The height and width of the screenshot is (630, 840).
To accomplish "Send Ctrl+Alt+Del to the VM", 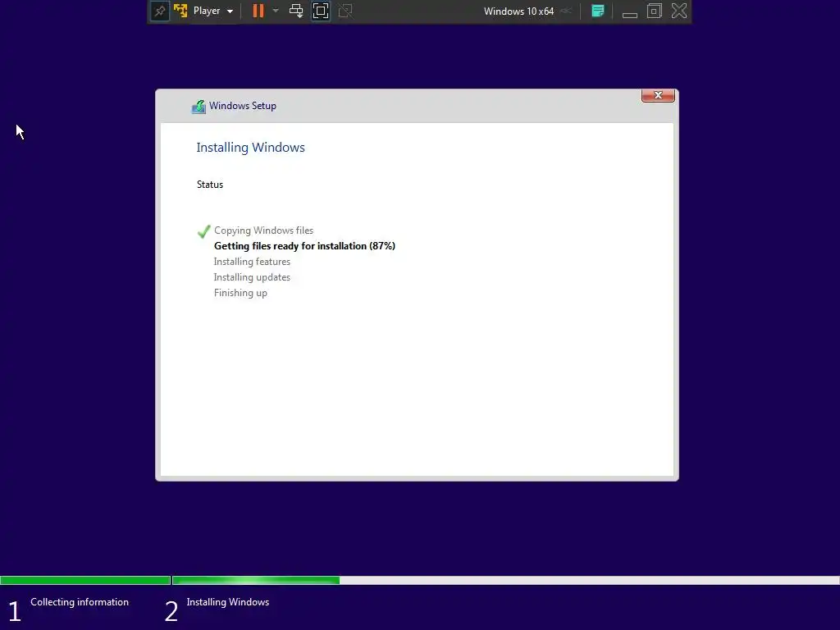I will (x=296, y=11).
